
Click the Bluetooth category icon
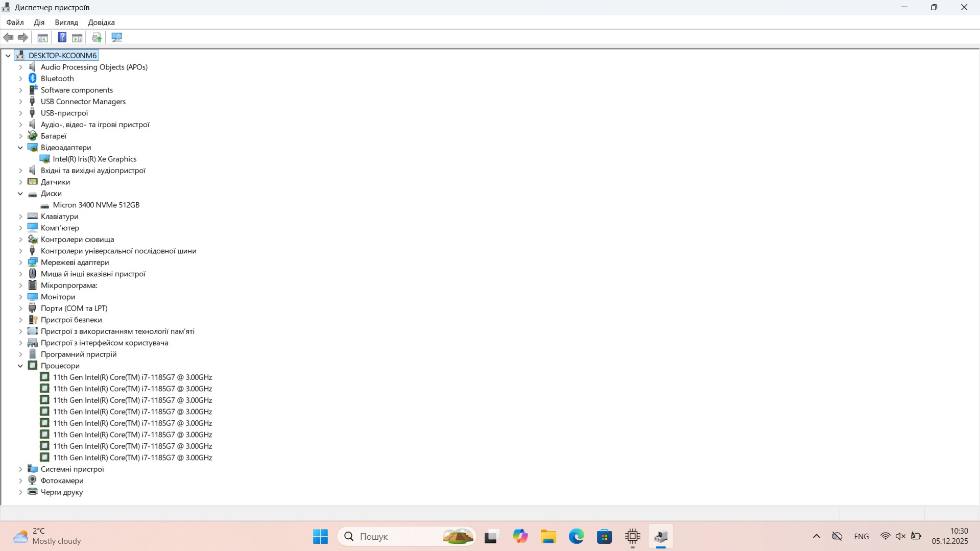(x=33, y=78)
